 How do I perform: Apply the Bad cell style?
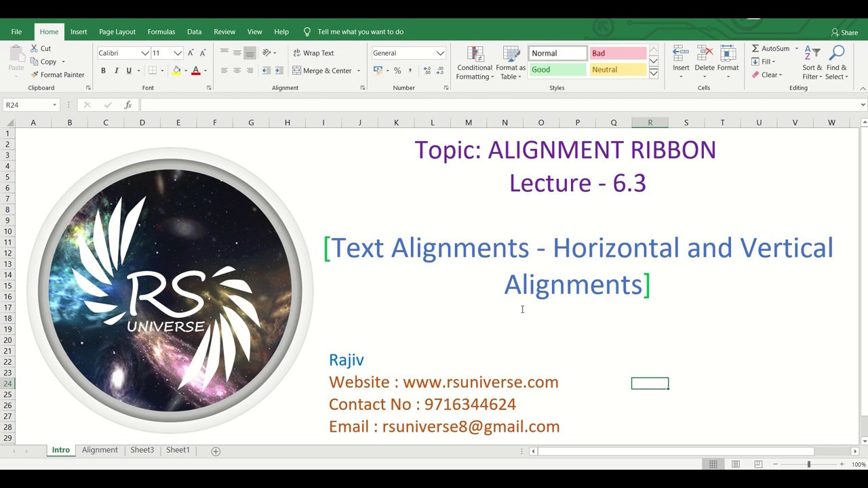618,53
